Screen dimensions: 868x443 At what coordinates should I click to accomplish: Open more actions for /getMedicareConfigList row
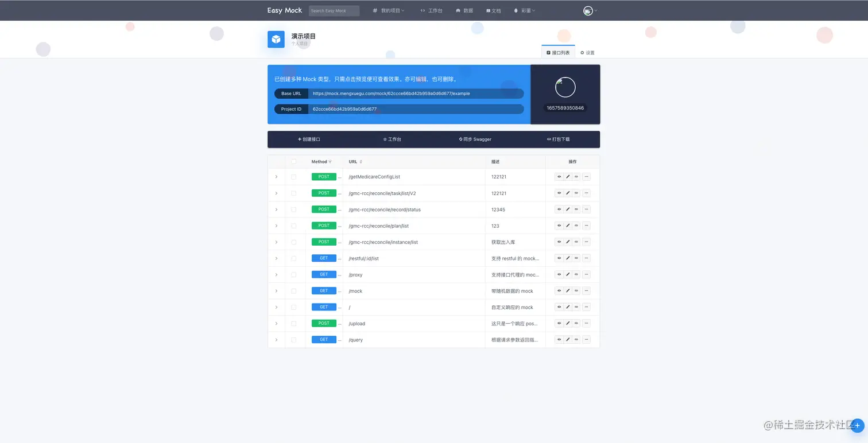point(586,177)
